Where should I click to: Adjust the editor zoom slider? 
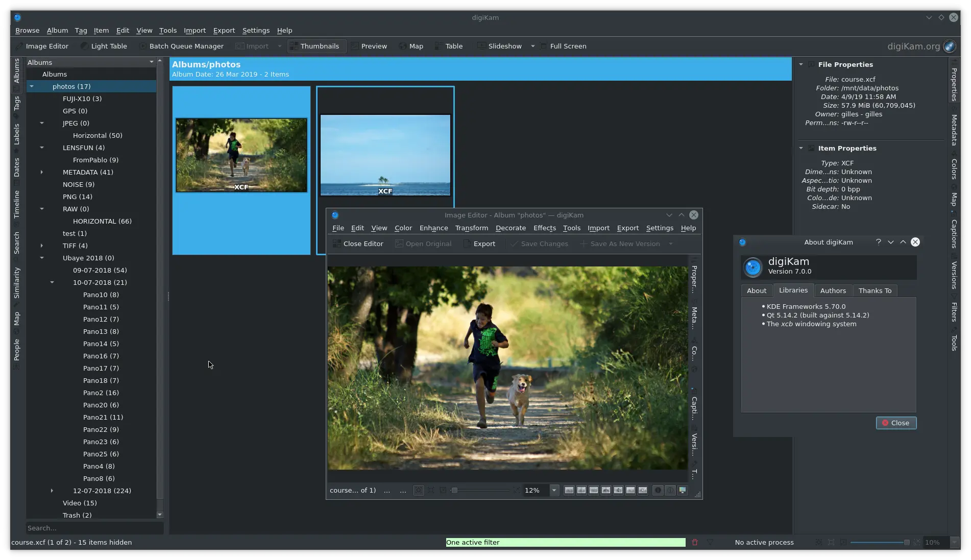(454, 491)
